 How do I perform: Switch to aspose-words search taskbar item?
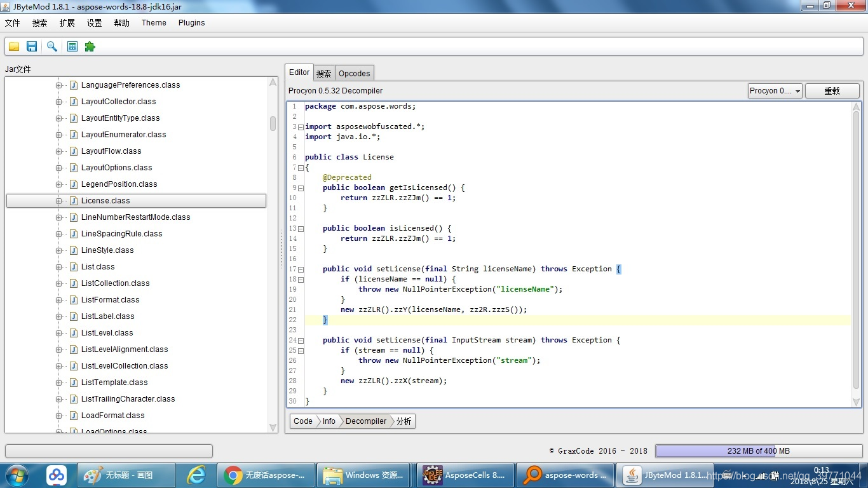coord(565,475)
